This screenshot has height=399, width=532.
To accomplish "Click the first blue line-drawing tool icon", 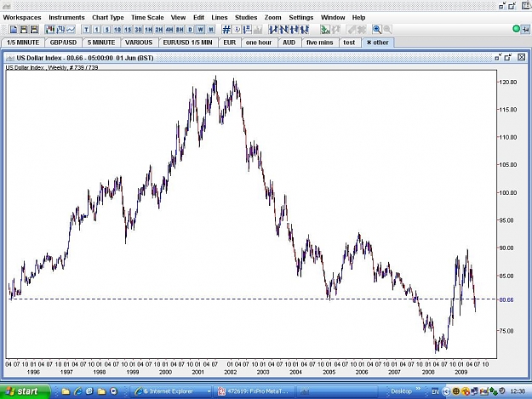I will [x=273, y=30].
